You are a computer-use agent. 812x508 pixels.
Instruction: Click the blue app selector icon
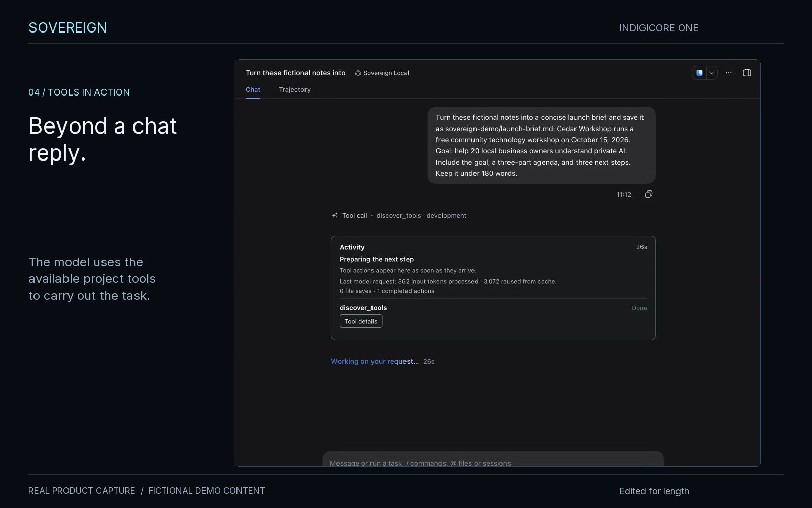pyautogui.click(x=699, y=73)
